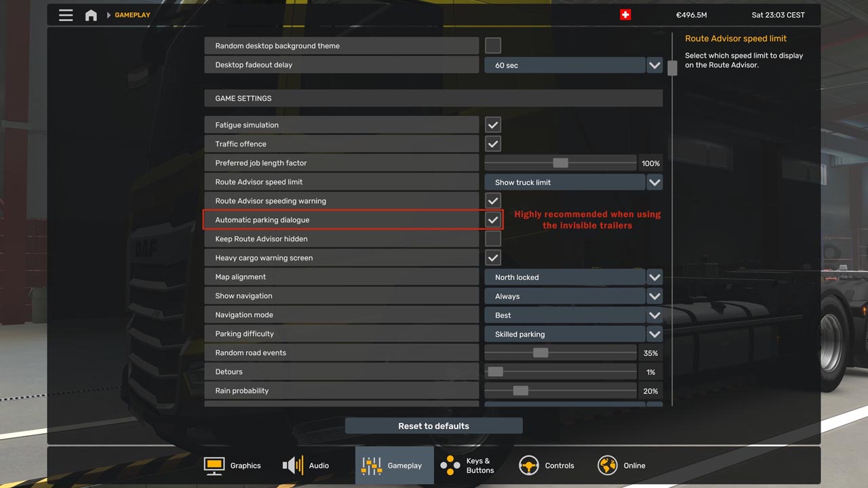Image resolution: width=868 pixels, height=488 pixels.
Task: Switch to the Gameplay tab
Action: [x=395, y=466]
